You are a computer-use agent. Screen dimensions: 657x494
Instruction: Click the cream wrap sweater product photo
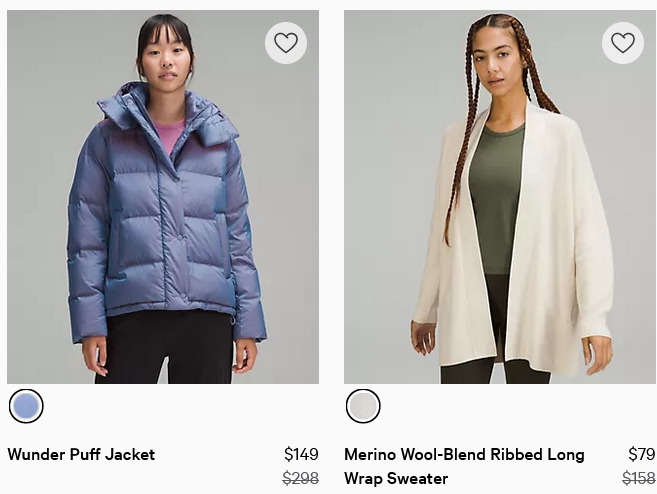[x=500, y=197]
